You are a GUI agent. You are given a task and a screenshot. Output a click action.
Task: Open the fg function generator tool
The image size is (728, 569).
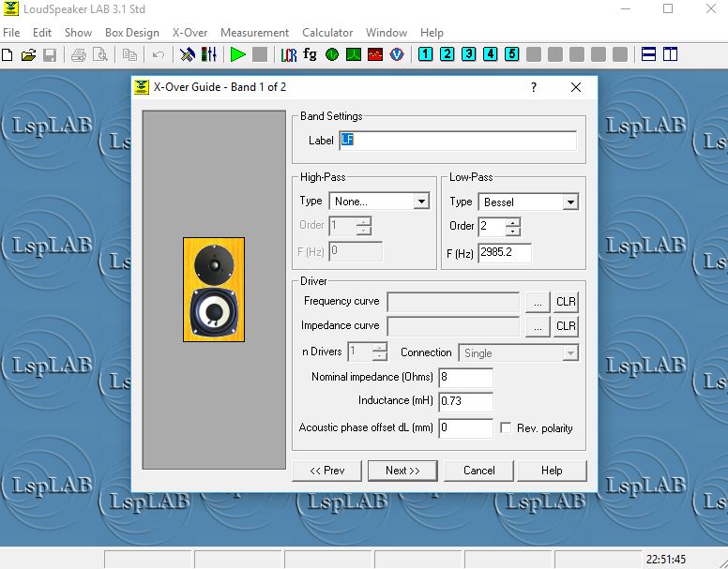point(310,54)
